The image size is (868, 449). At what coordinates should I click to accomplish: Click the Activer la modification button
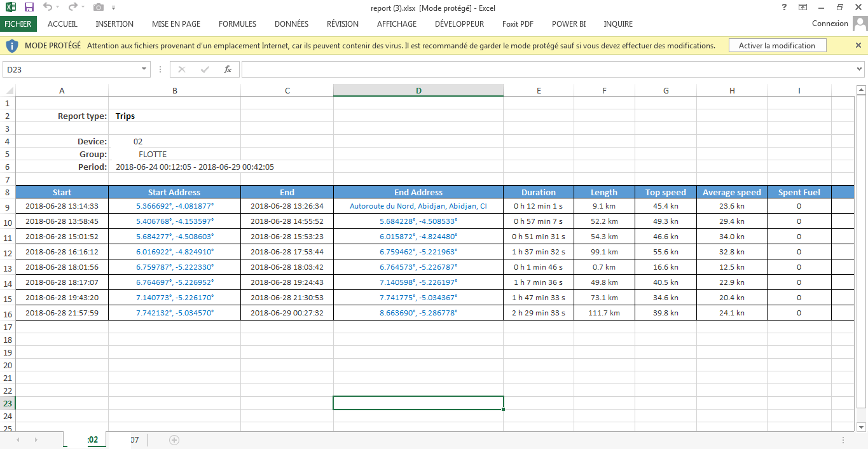[777, 45]
